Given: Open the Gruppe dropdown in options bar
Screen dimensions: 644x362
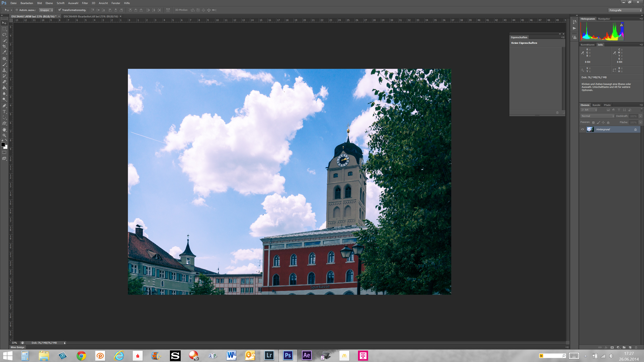Looking at the screenshot, I should point(46,10).
